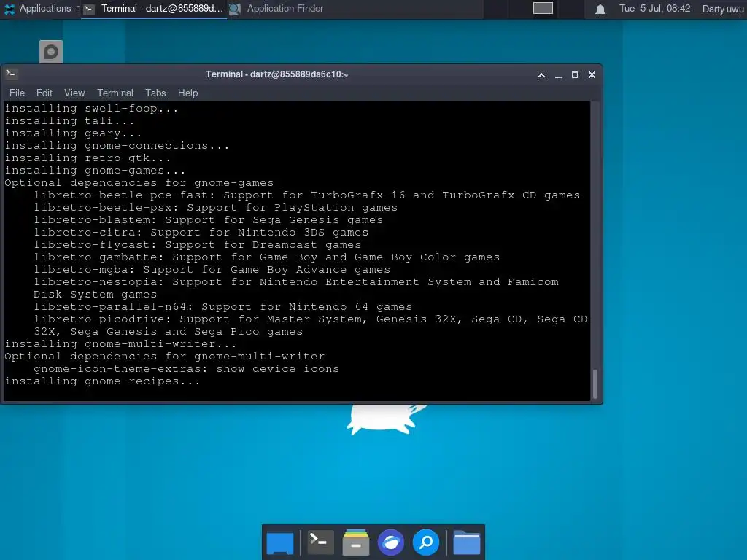Click the 'libretro-mgba' dependency line
The width and height of the screenshot is (747, 560).
pyautogui.click(x=212, y=270)
